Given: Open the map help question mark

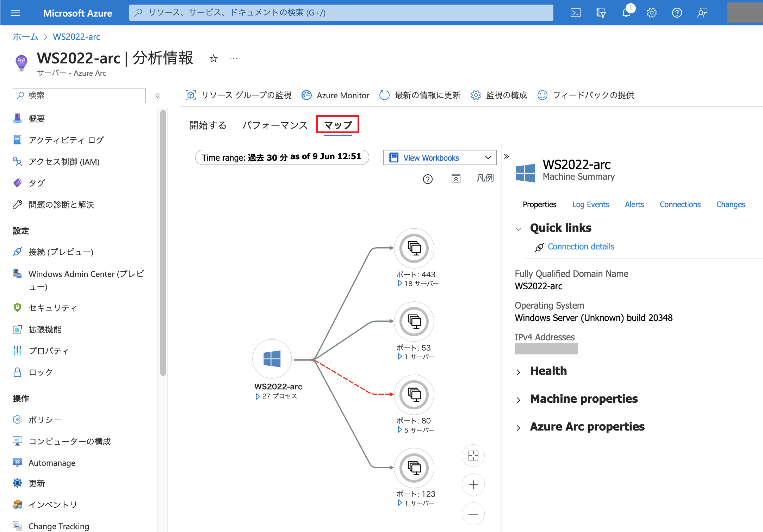Looking at the screenshot, I should 428,179.
